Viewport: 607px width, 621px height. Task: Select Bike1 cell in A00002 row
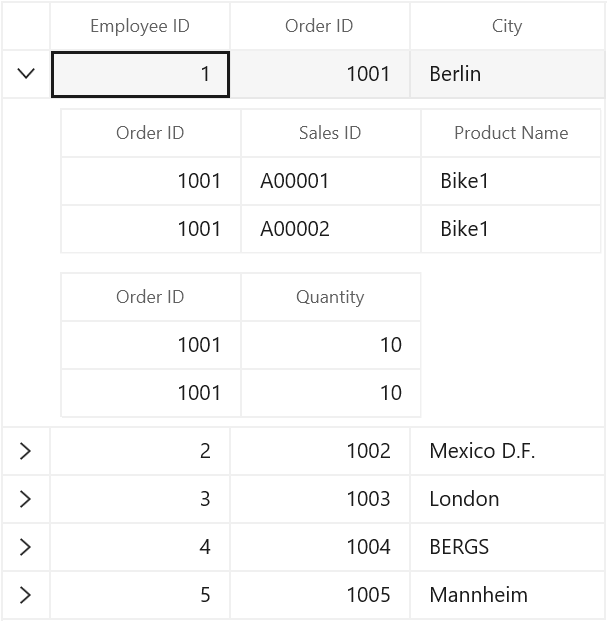pos(511,229)
